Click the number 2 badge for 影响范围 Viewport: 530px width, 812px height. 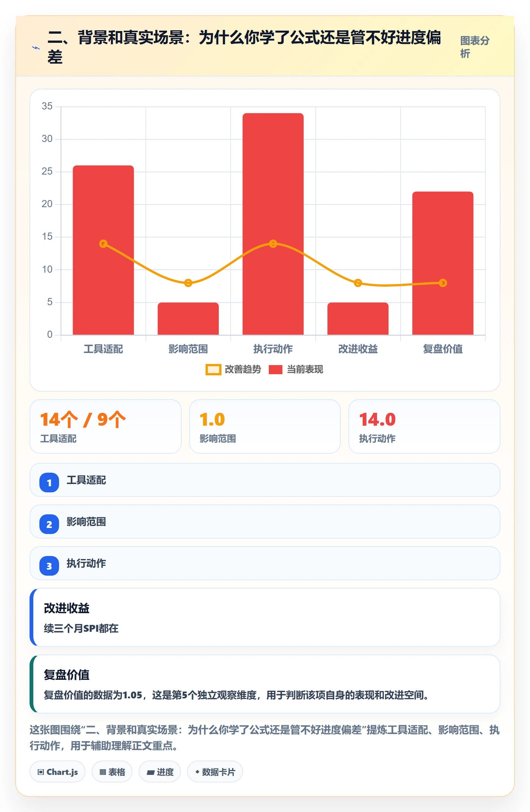(49, 524)
